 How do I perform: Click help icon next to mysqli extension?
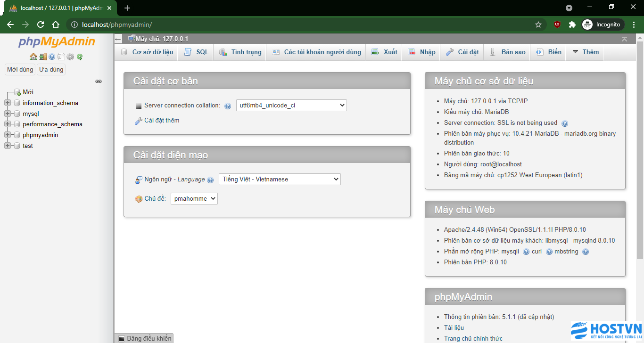(x=526, y=252)
